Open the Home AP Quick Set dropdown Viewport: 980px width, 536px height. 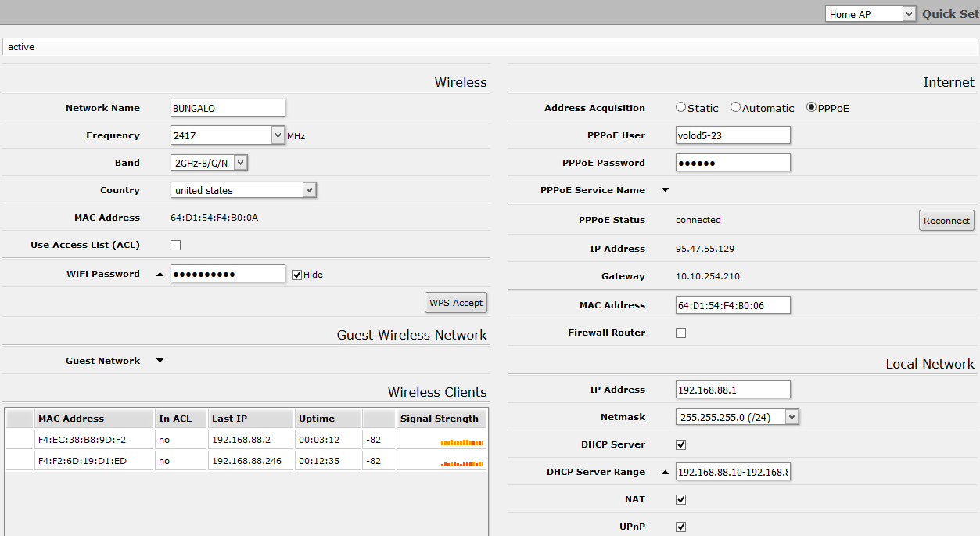pos(870,14)
